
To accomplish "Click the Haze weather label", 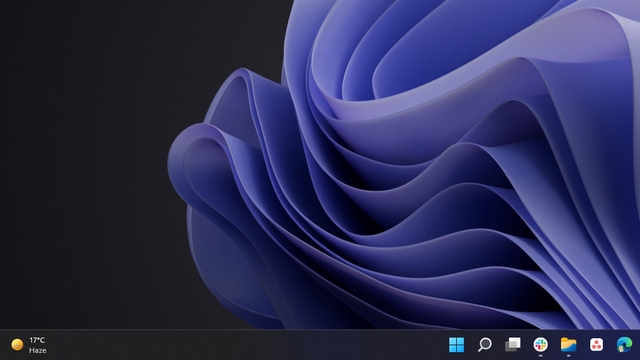I will (38, 350).
